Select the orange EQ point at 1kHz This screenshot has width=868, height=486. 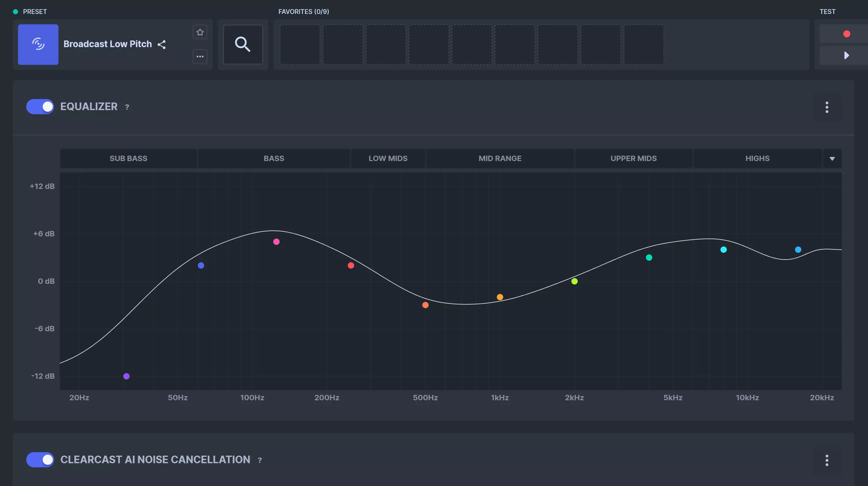click(500, 297)
